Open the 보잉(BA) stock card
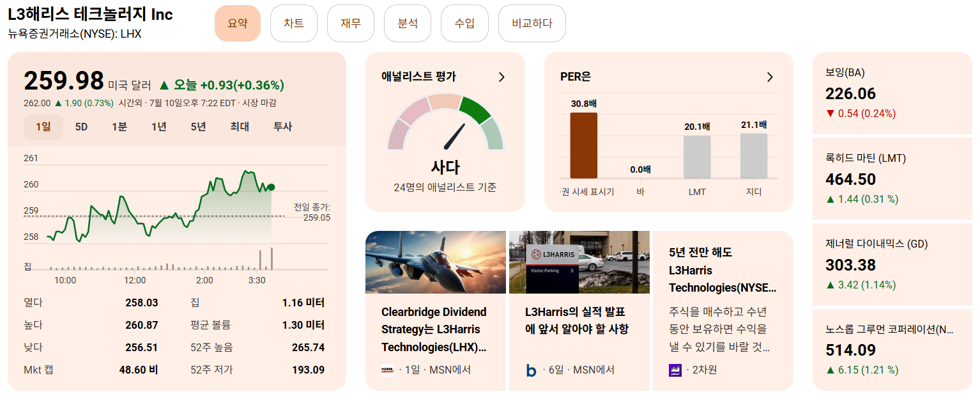This screenshot has width=980, height=394. point(892,92)
